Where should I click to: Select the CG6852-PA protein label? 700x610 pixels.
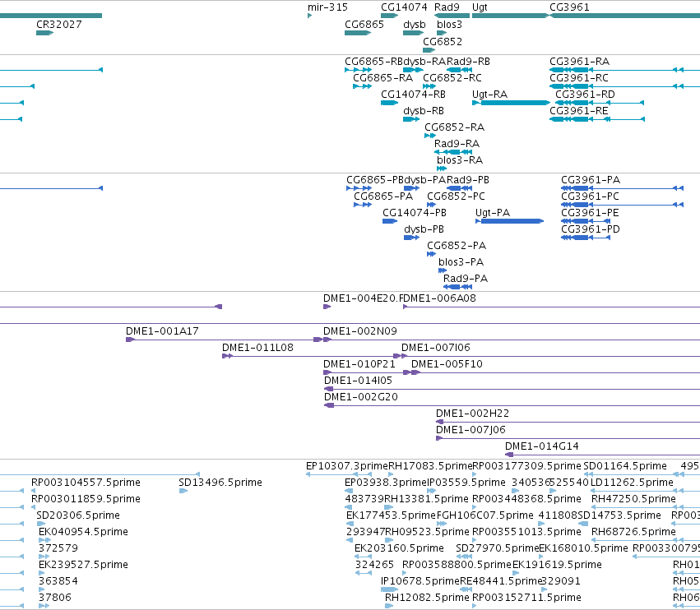pyautogui.click(x=457, y=246)
